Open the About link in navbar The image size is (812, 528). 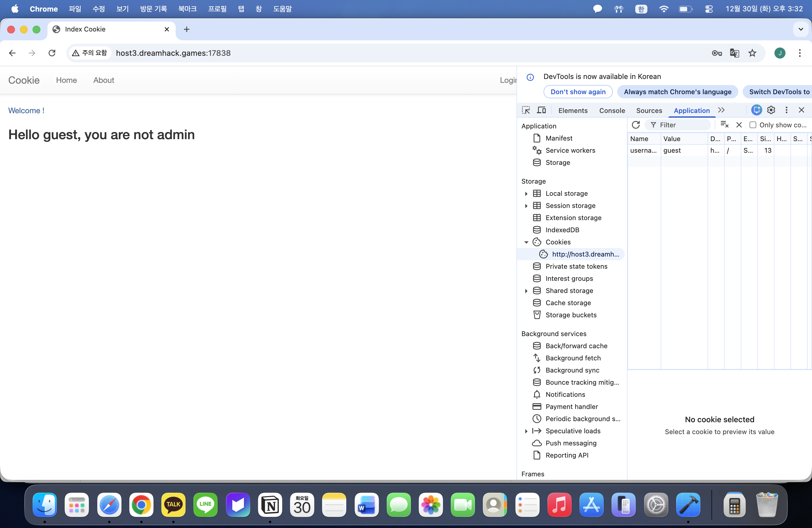pyautogui.click(x=103, y=80)
